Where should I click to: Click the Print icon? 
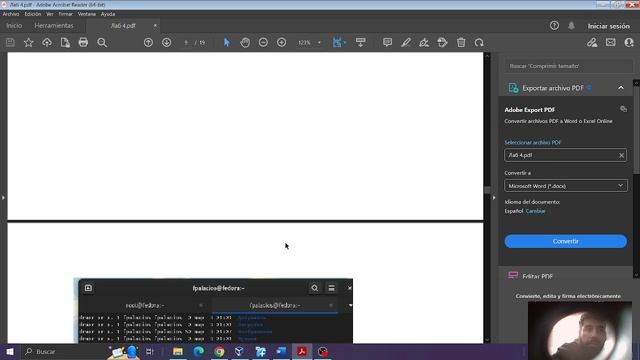(x=83, y=42)
